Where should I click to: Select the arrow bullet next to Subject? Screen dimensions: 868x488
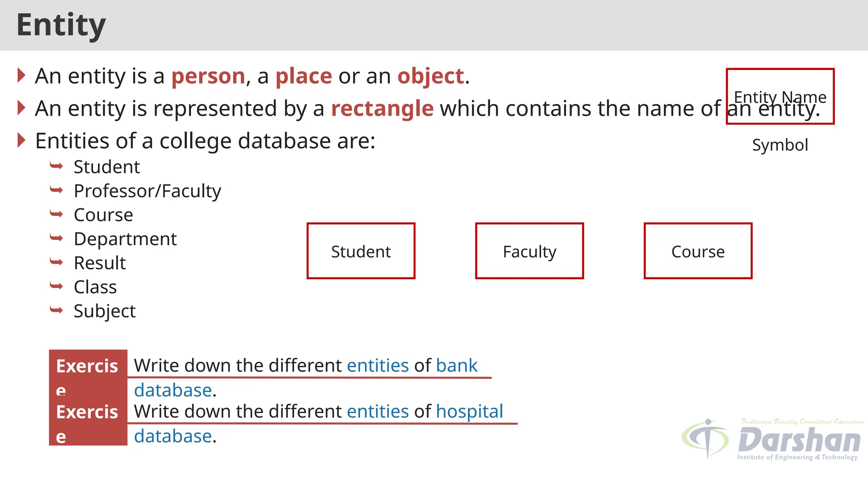click(x=56, y=310)
